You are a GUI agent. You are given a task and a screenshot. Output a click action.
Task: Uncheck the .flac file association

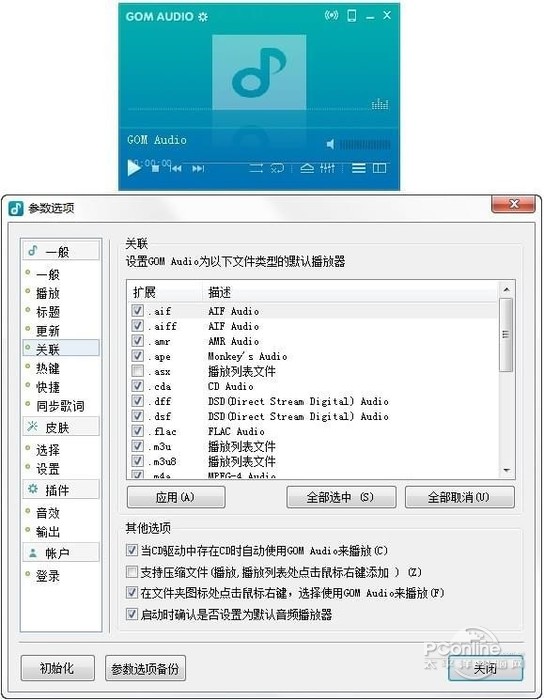pyautogui.click(x=137, y=431)
